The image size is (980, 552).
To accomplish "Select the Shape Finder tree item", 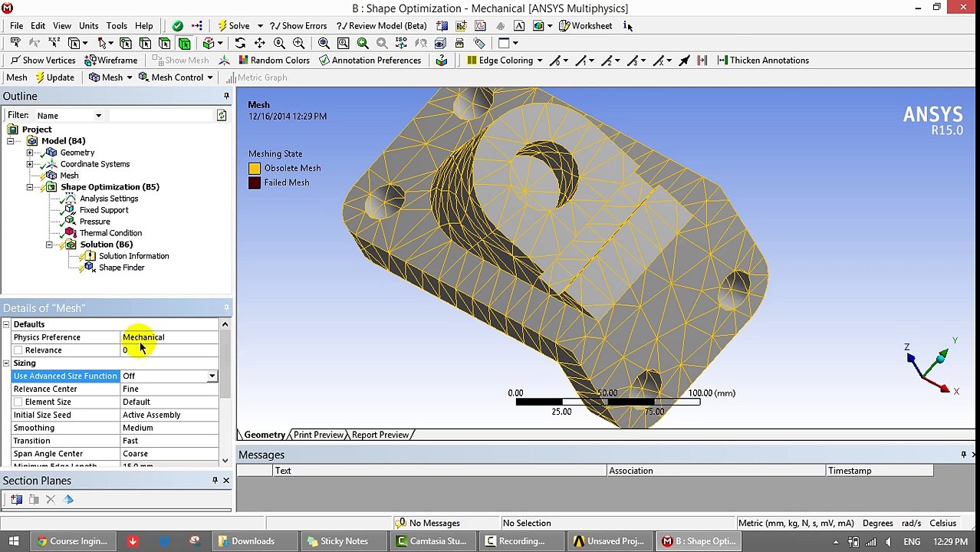I will pos(121,268).
